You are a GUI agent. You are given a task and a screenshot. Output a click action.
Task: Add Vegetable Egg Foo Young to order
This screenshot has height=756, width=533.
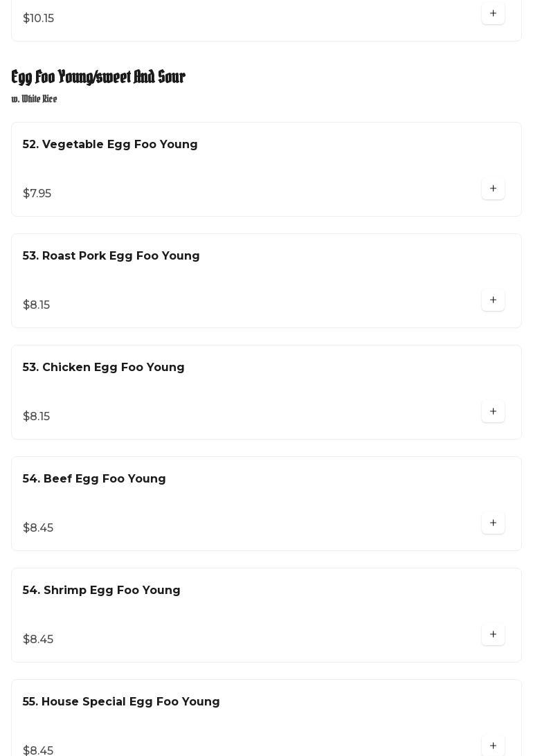pyautogui.click(x=493, y=189)
